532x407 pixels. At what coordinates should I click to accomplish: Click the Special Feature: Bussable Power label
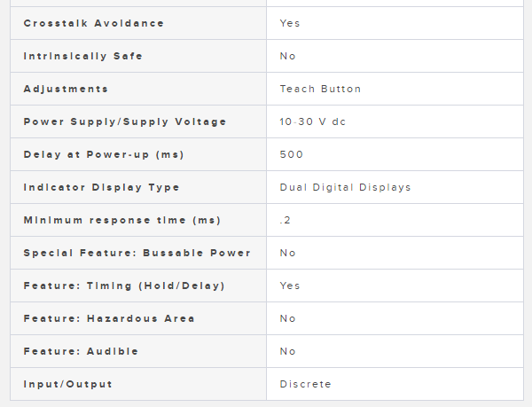click(x=137, y=253)
